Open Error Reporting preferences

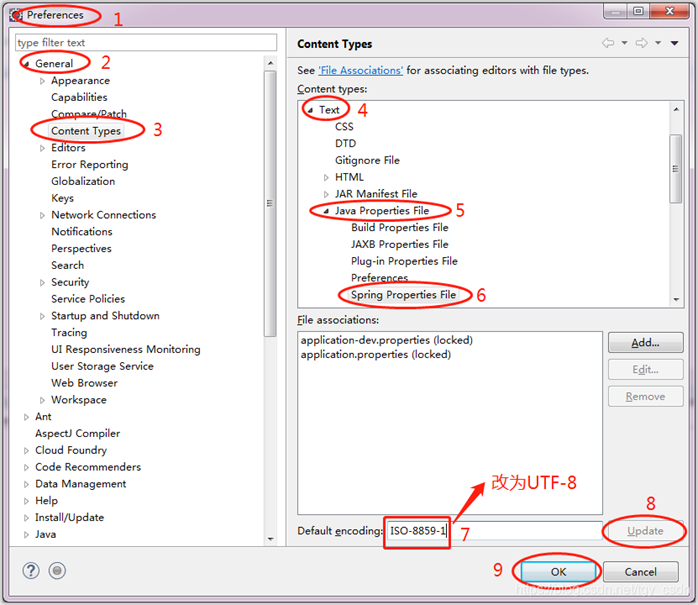pos(89,165)
